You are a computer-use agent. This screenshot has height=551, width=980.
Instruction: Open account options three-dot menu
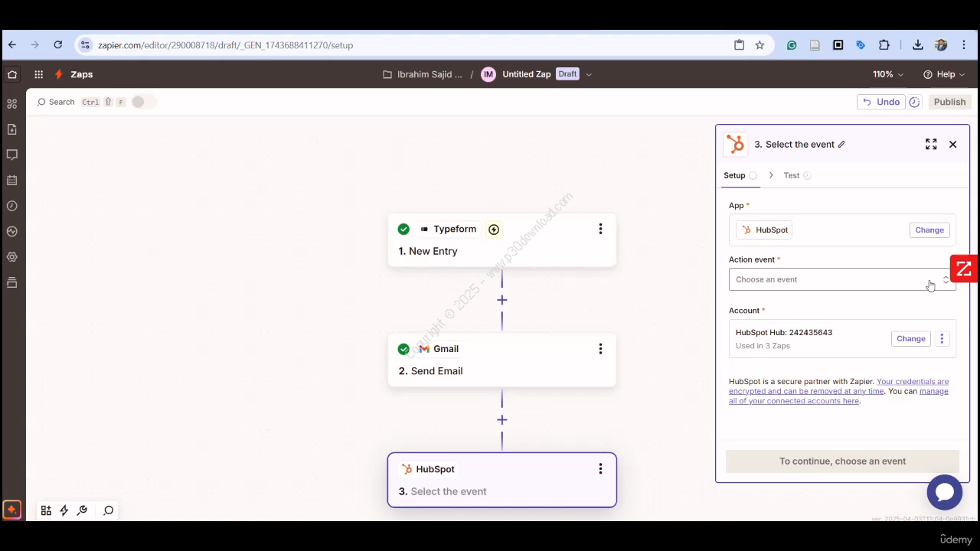(x=942, y=339)
